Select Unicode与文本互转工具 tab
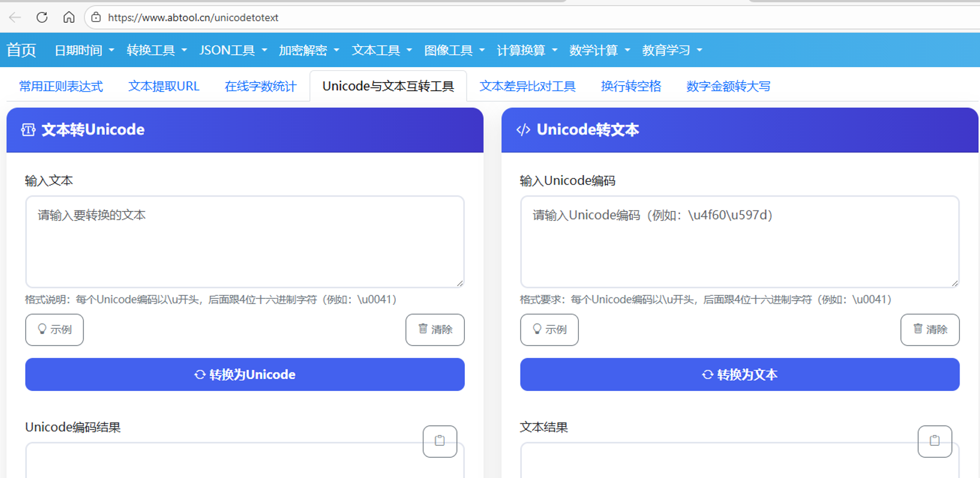 pyautogui.click(x=388, y=86)
